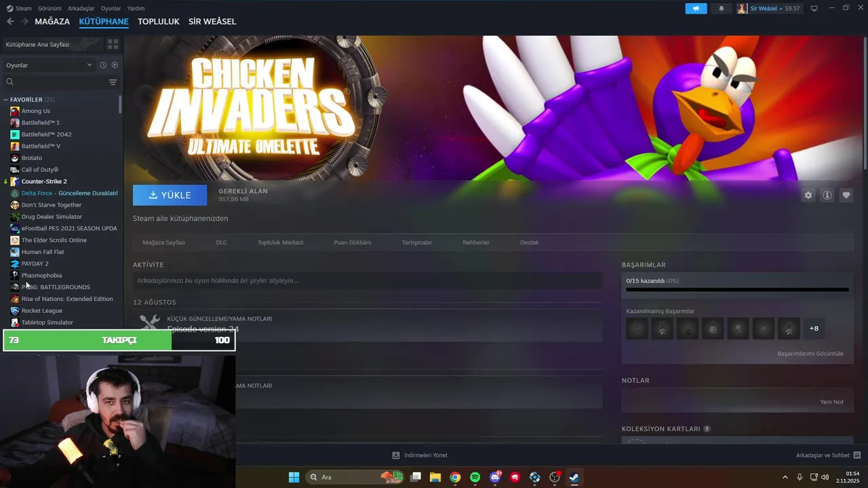This screenshot has width=868, height=488.
Task: Click the ready-to-play filter icon
Action: [x=115, y=65]
